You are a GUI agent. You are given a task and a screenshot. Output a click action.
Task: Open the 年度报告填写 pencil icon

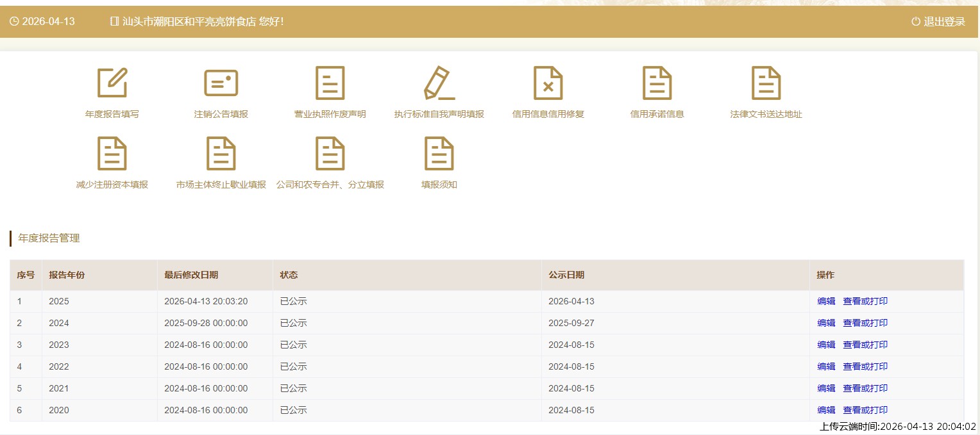tap(112, 83)
